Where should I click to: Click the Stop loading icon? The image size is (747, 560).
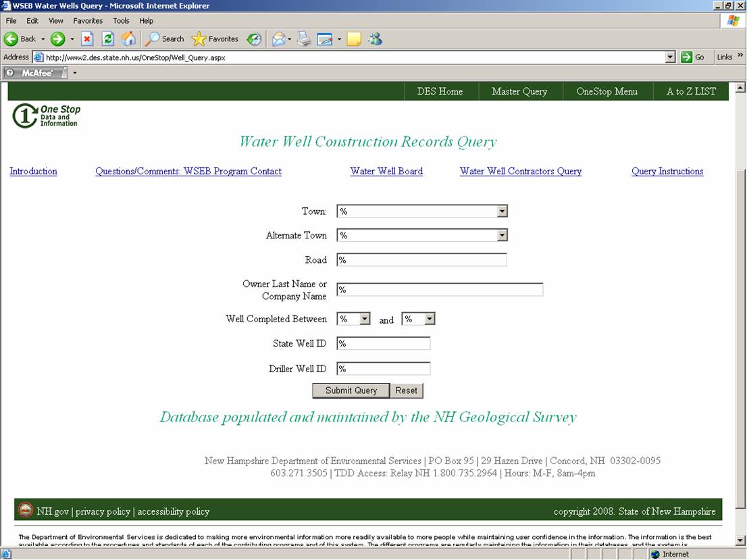point(87,39)
